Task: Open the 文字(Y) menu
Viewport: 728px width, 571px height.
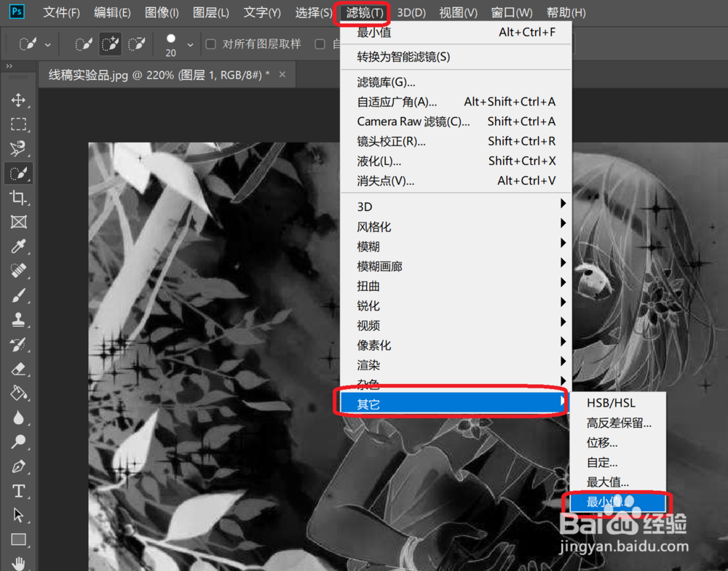Action: click(x=262, y=12)
